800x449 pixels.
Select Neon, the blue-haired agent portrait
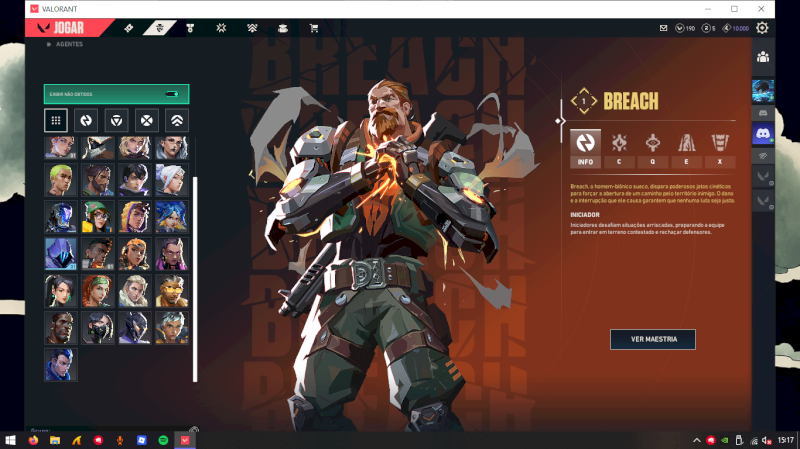[x=172, y=217]
